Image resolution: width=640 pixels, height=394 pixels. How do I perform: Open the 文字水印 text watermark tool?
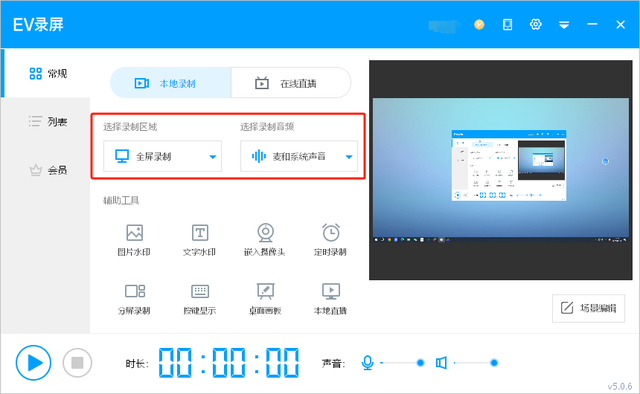coord(199,240)
